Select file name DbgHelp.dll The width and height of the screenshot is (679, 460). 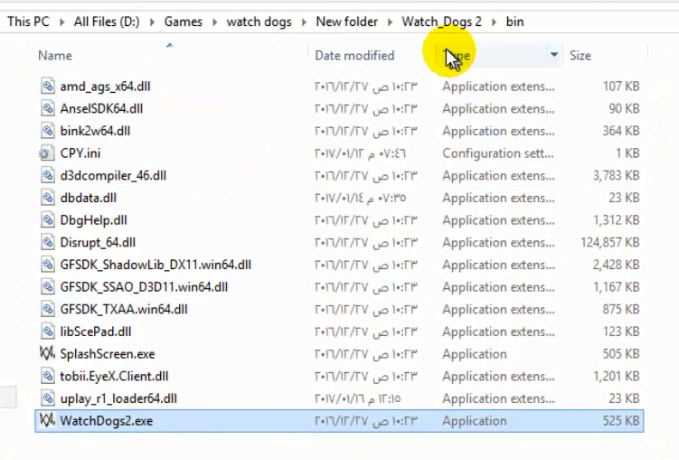click(94, 220)
